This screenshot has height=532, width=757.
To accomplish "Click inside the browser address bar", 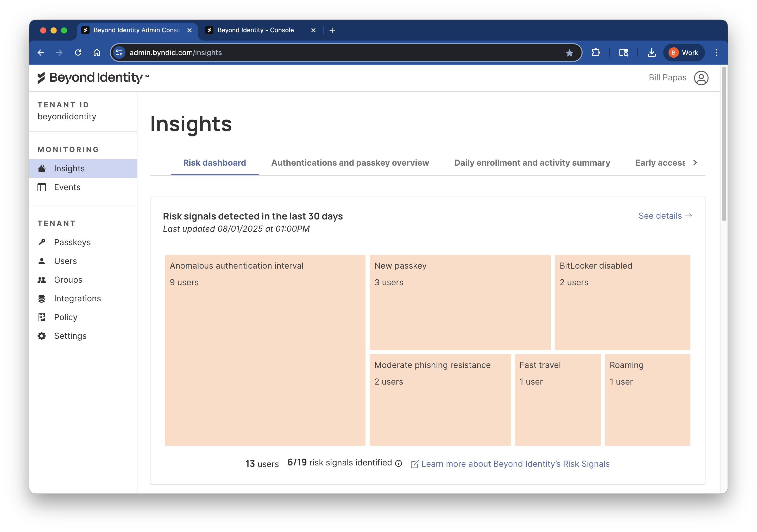I will (x=297, y=52).
